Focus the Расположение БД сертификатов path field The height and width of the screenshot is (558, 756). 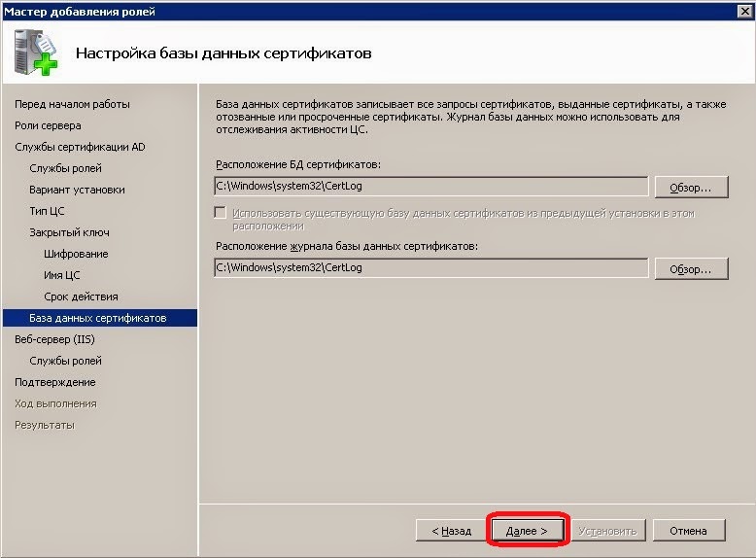click(x=431, y=186)
